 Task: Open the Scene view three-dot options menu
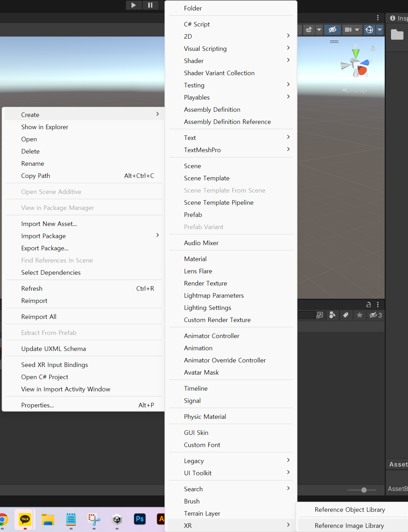(378, 18)
